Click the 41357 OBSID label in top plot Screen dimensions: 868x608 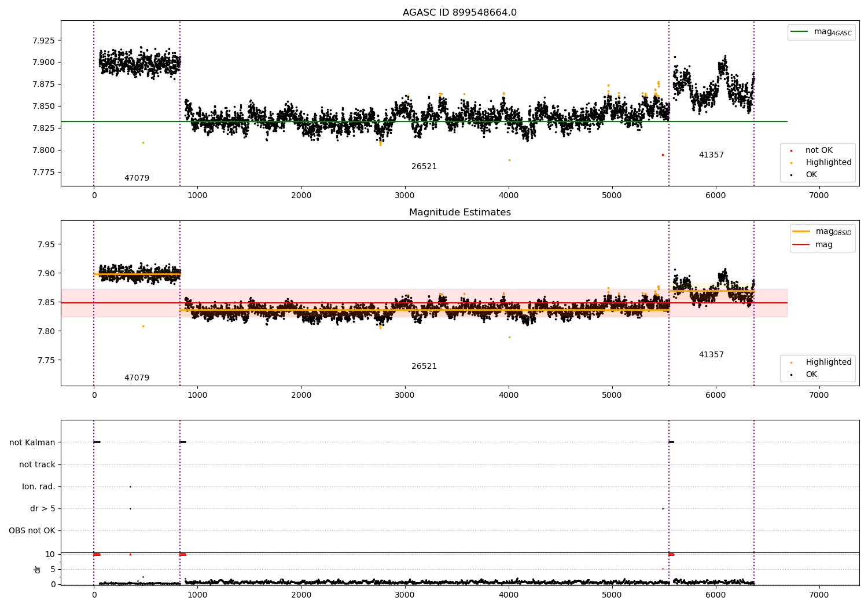tap(711, 155)
